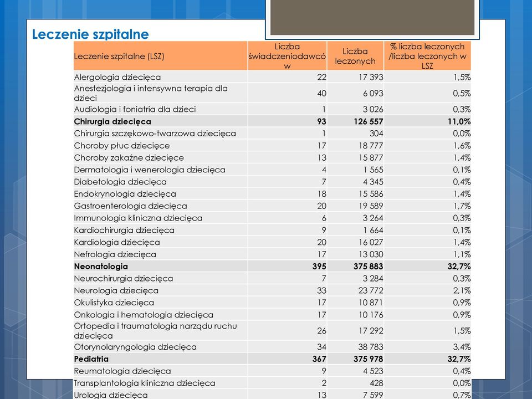Click the value '304' in table

point(376,134)
